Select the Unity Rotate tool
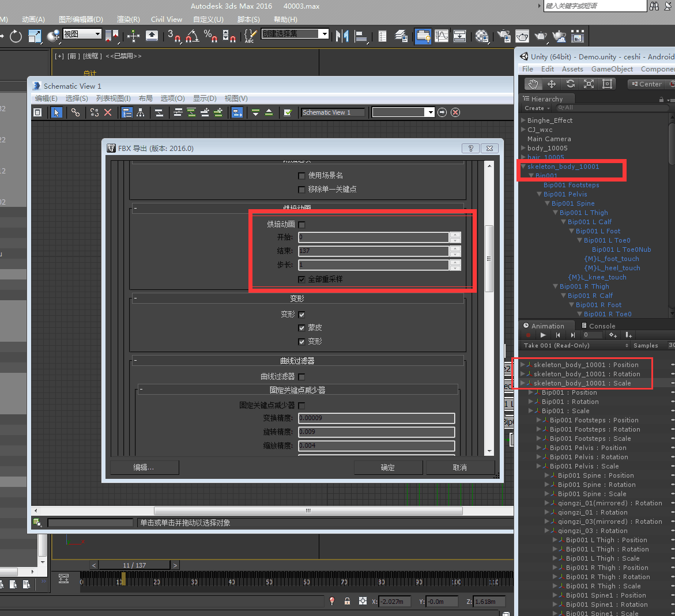 (x=570, y=84)
